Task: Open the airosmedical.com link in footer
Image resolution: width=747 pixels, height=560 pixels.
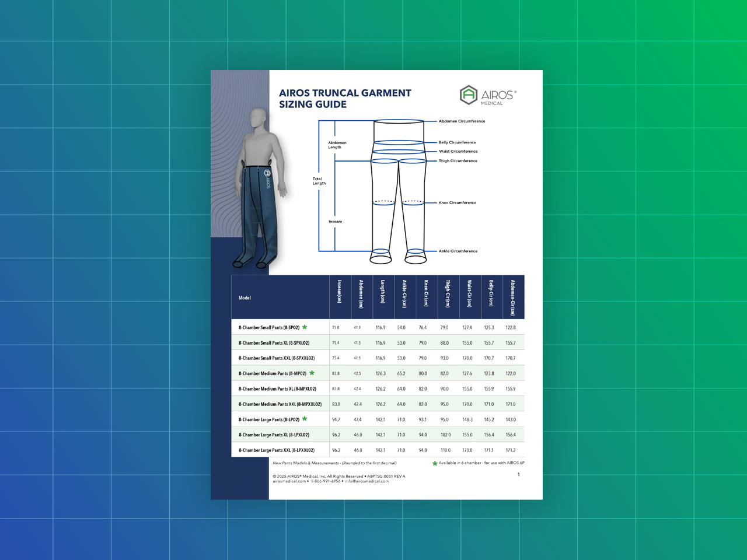Action: (289, 481)
